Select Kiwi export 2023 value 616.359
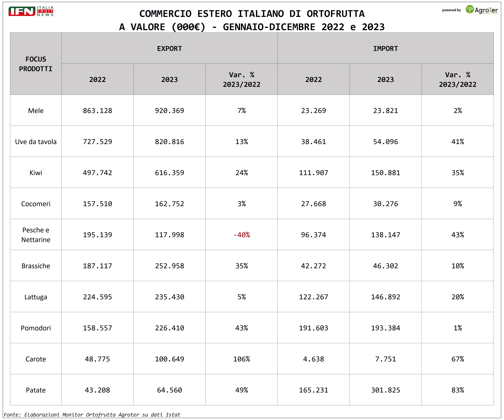This screenshot has width=504, height=420. coord(169,173)
